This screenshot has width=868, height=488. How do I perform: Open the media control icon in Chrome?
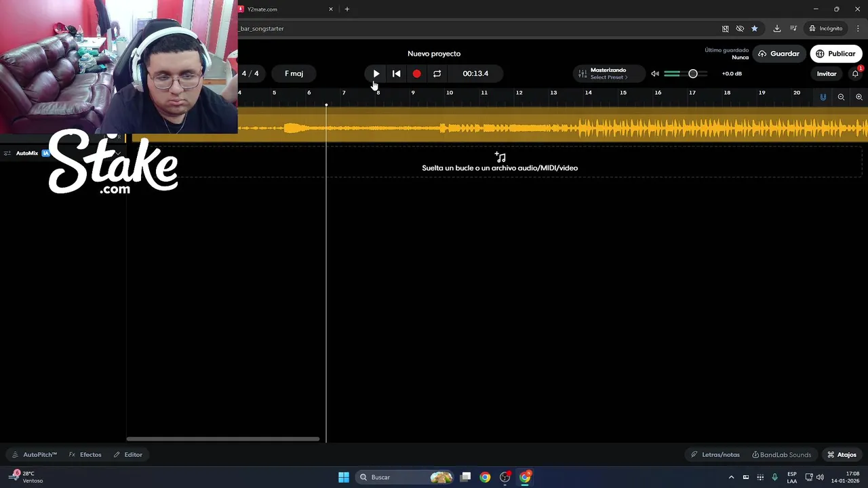[x=793, y=28]
